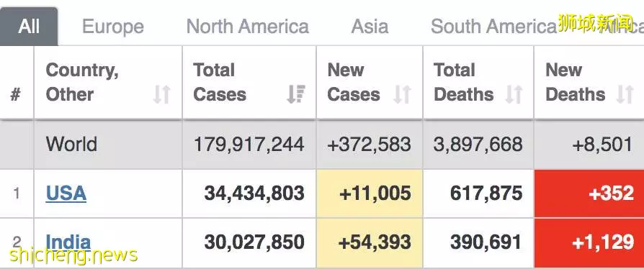
Task: Select the All tab
Action: [29, 27]
